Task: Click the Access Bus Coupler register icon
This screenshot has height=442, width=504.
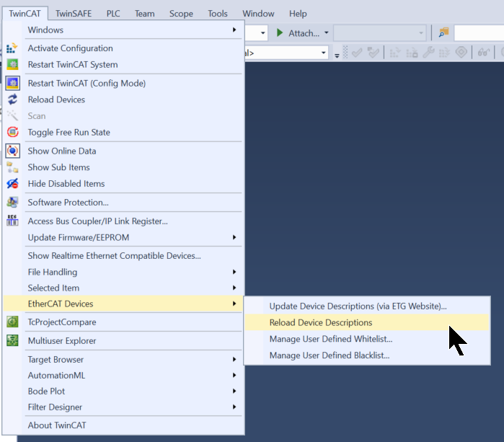Action: (x=12, y=221)
